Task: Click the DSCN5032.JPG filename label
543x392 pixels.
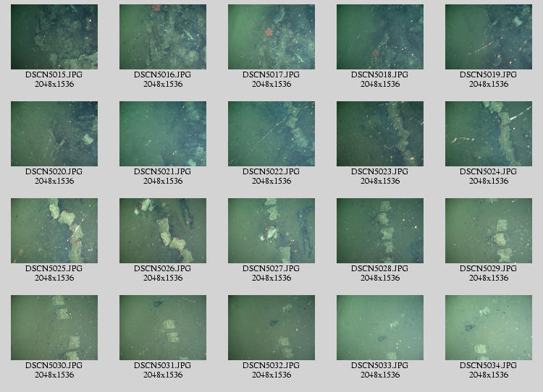Action: [271, 365]
